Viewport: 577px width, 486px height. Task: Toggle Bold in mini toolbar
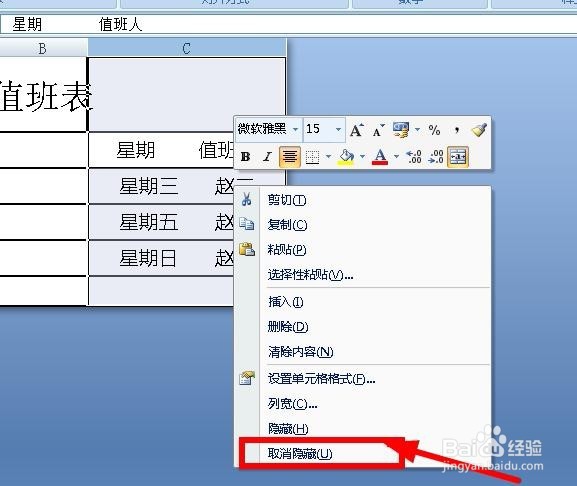tap(245, 157)
